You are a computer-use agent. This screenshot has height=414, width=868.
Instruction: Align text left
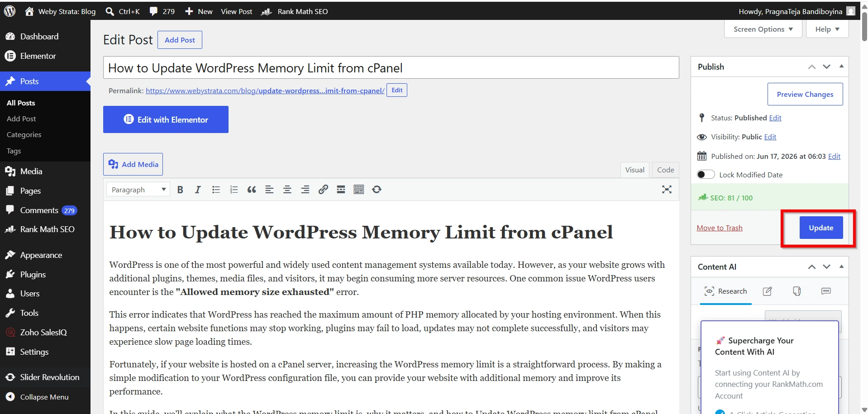point(269,190)
